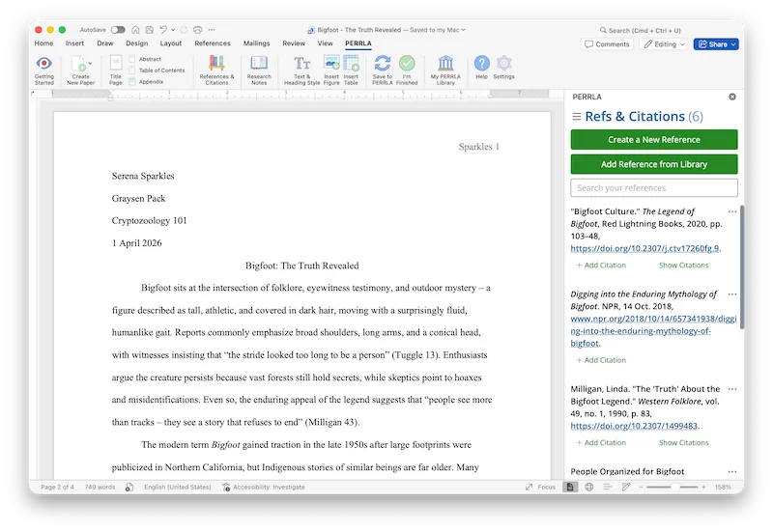The width and height of the screenshot is (773, 532).
Task: Open the Getting Started eye icon
Action: tap(43, 63)
